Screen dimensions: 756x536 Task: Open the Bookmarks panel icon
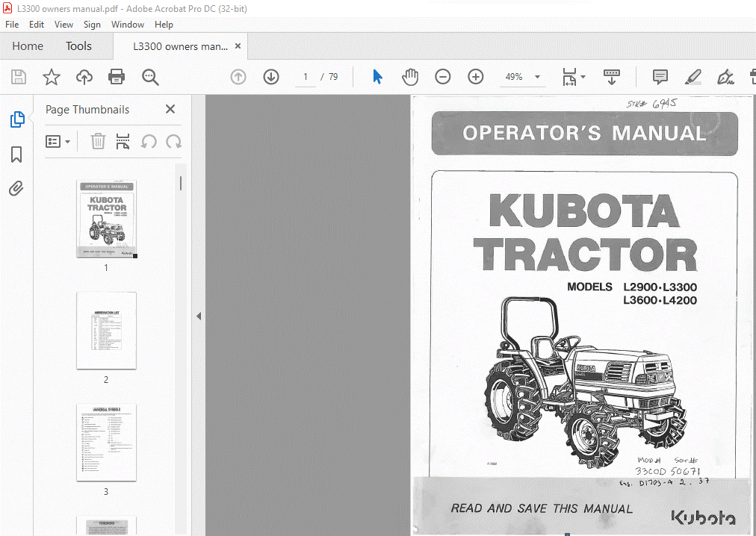pos(16,155)
